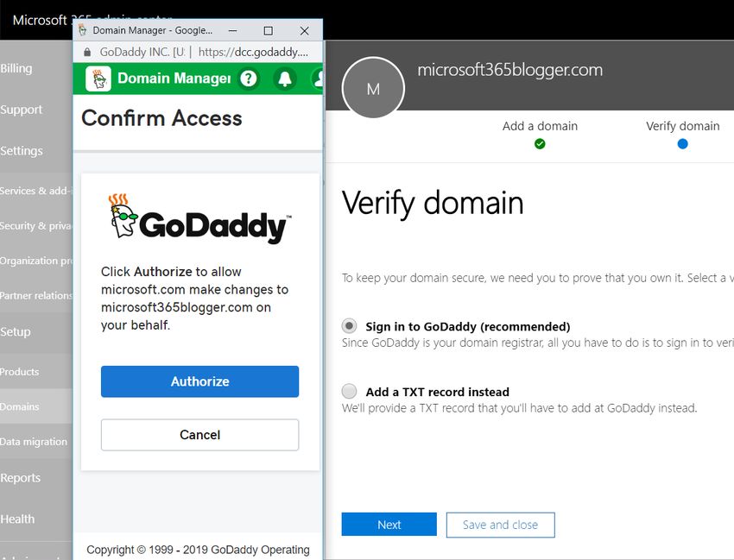Select Add a TXT record instead option
Viewport: 734px width, 560px height.
pos(349,391)
